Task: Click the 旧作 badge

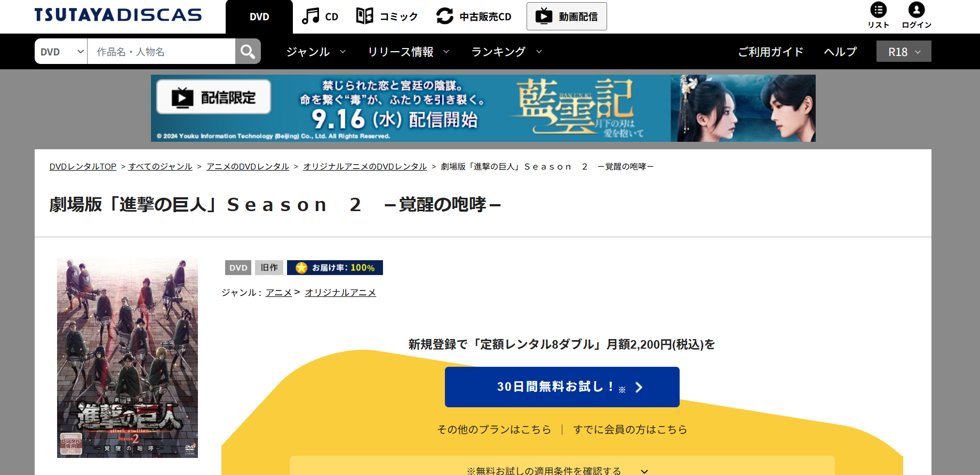Action: point(269,268)
